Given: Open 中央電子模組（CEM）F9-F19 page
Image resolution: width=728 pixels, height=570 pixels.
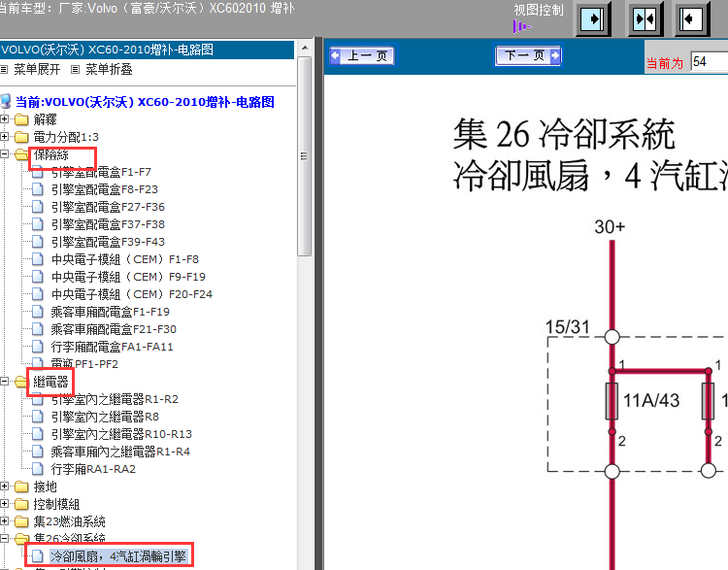Looking at the screenshot, I should (x=128, y=277).
